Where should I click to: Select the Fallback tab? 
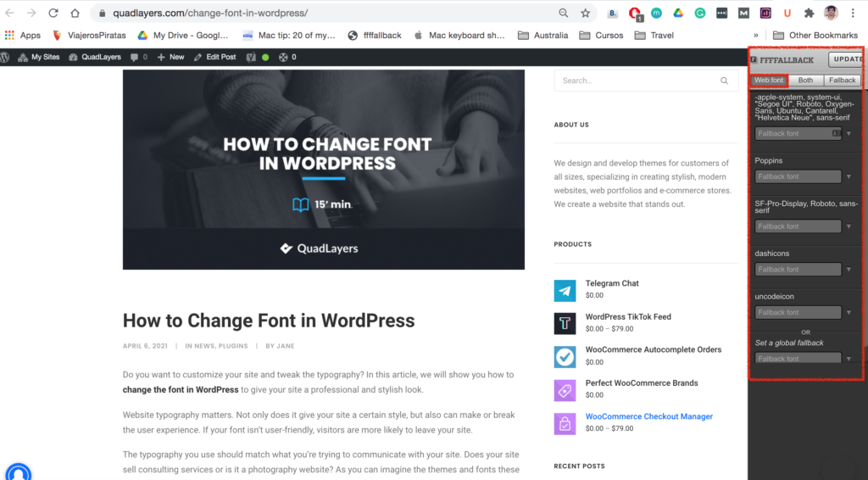click(842, 81)
